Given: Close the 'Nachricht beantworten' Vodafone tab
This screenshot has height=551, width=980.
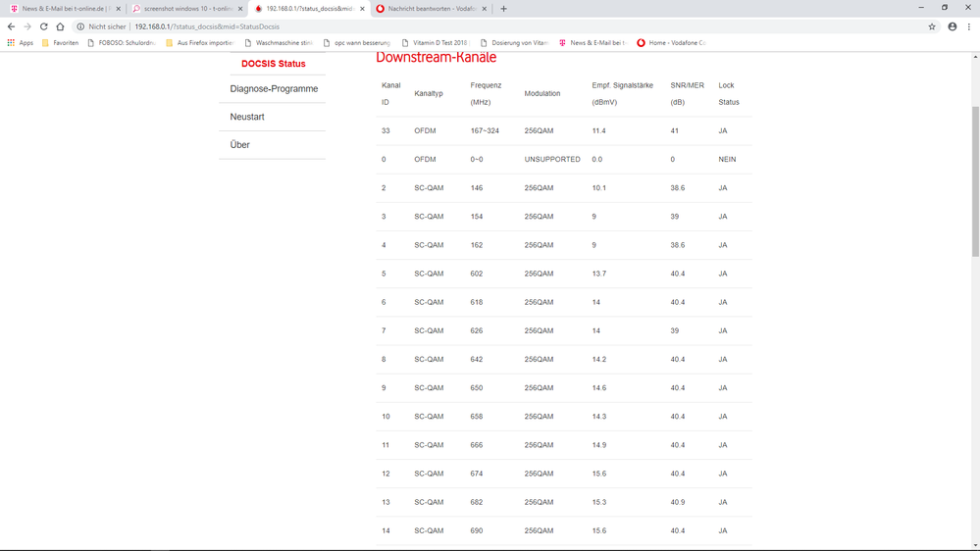Looking at the screenshot, I should tap(484, 9).
